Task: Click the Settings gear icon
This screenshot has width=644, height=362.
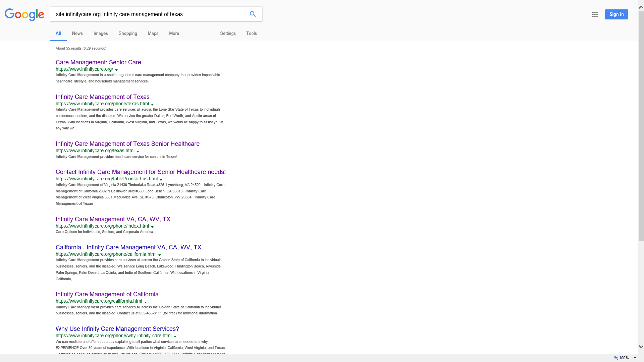Action: [228, 33]
